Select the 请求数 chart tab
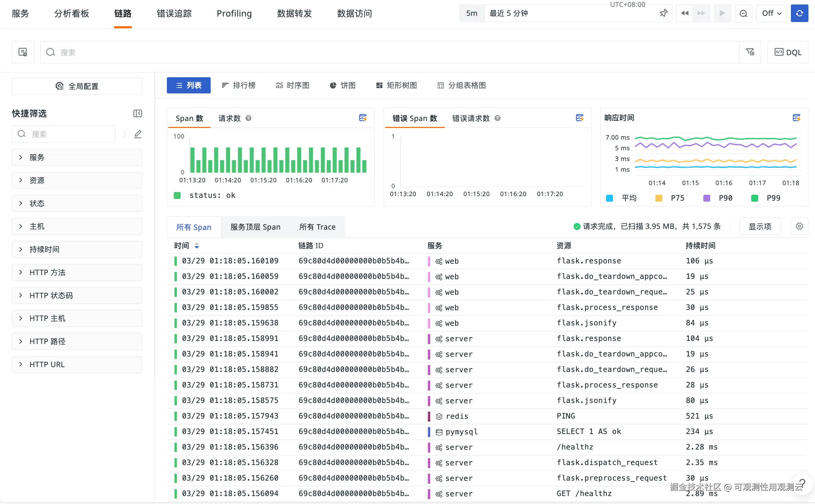 [x=229, y=118]
